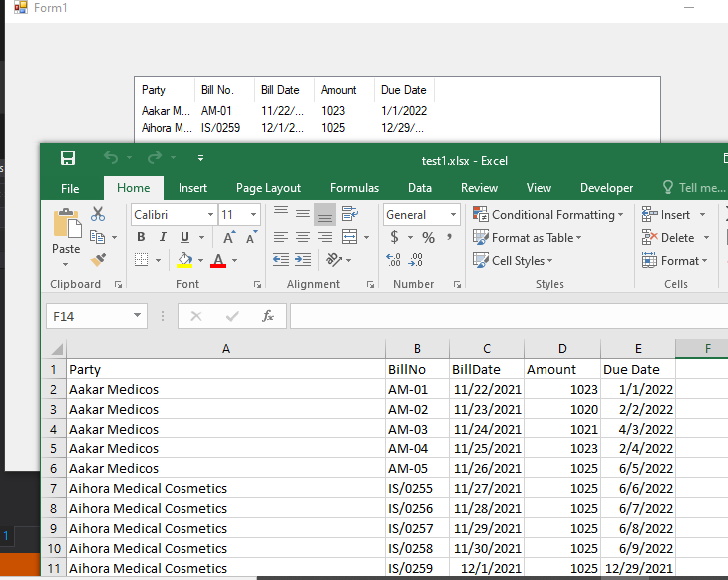Click cell with AM-03 bill number

(417, 429)
